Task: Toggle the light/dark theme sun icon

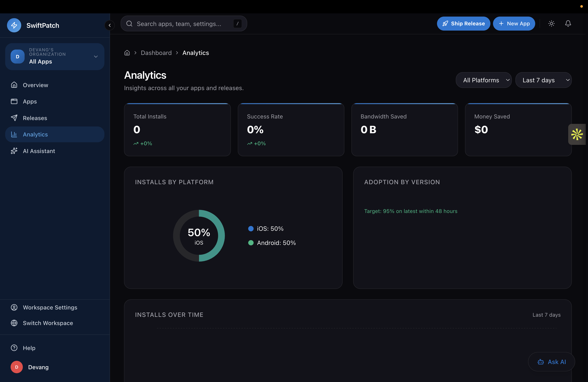Action: [551, 23]
